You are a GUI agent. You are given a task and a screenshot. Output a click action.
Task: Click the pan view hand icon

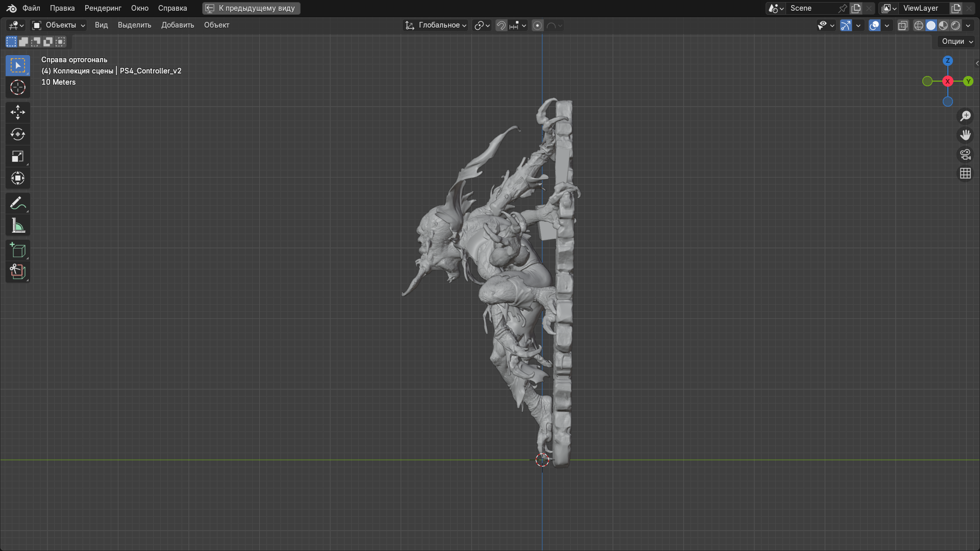coord(965,135)
